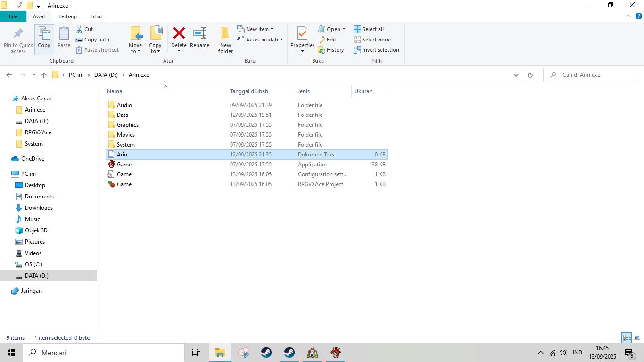Screen dimensions: 644x362
Task: Open the File menu
Action: (13, 16)
